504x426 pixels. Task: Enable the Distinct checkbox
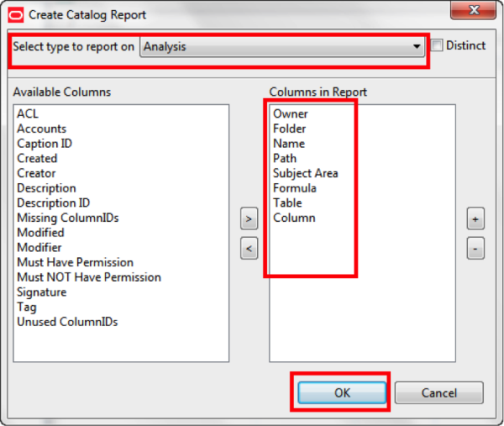pos(437,46)
